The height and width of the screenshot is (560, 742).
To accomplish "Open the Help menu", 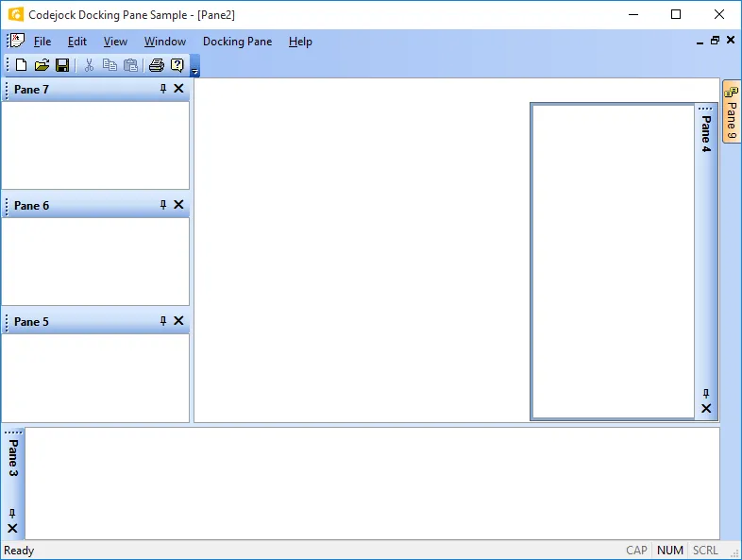I will click(x=300, y=42).
